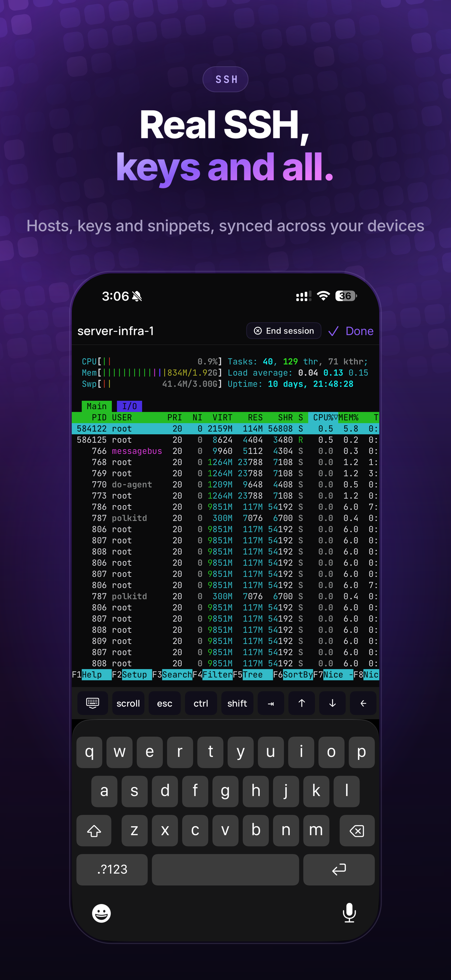Tap the e key
This screenshot has width=451, height=980.
[150, 752]
